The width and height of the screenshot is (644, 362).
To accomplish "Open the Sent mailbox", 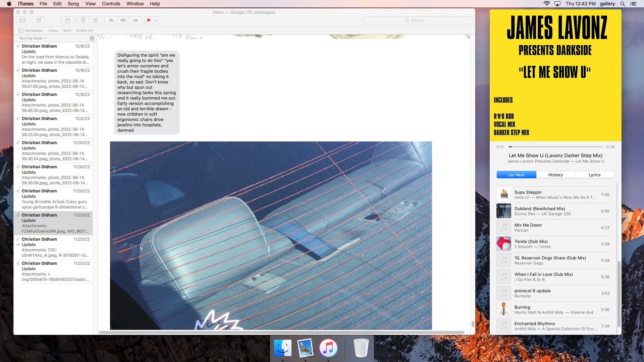I will point(67,31).
